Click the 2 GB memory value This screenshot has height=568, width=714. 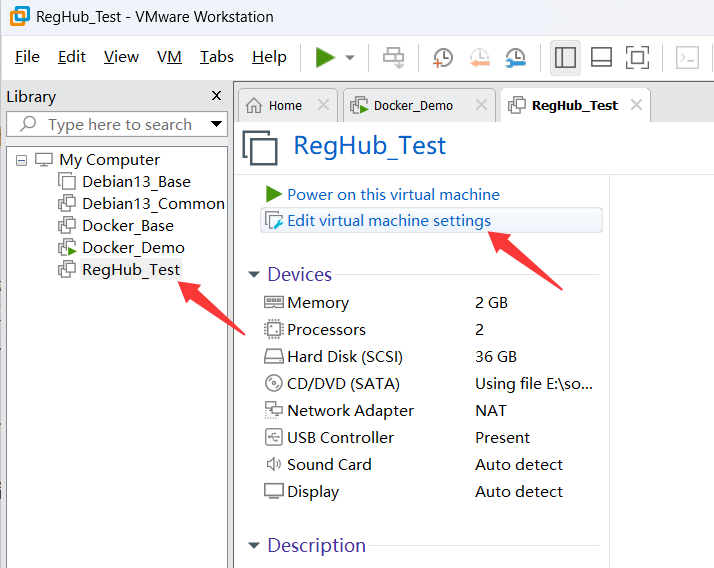491,302
